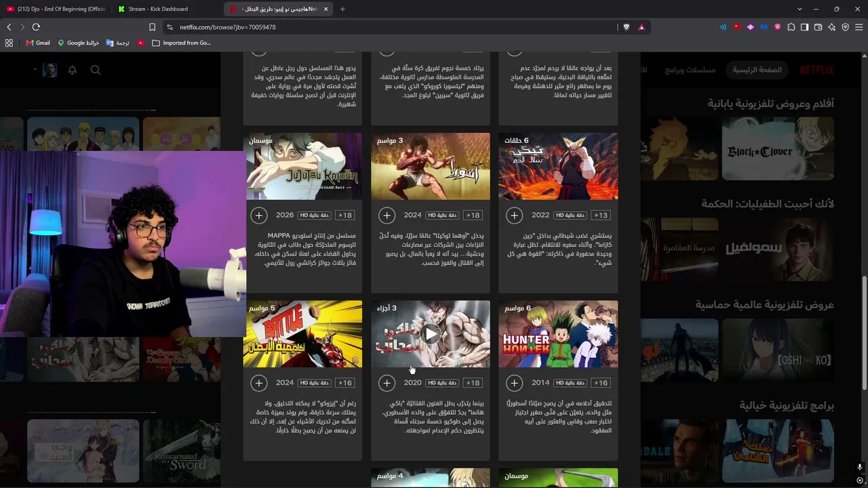This screenshot has width=868, height=488.
Task: Open the أفلام وعروض تلفزيونية يابانية row title
Action: [771, 104]
